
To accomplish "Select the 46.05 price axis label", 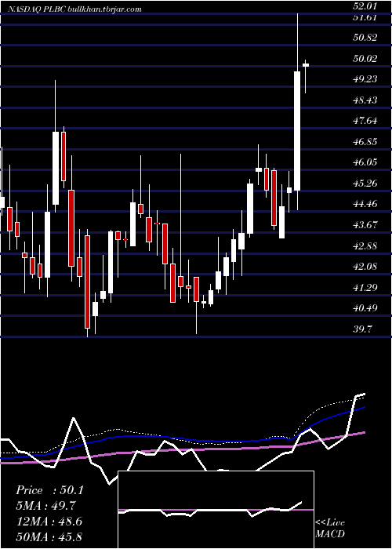I will click(365, 162).
